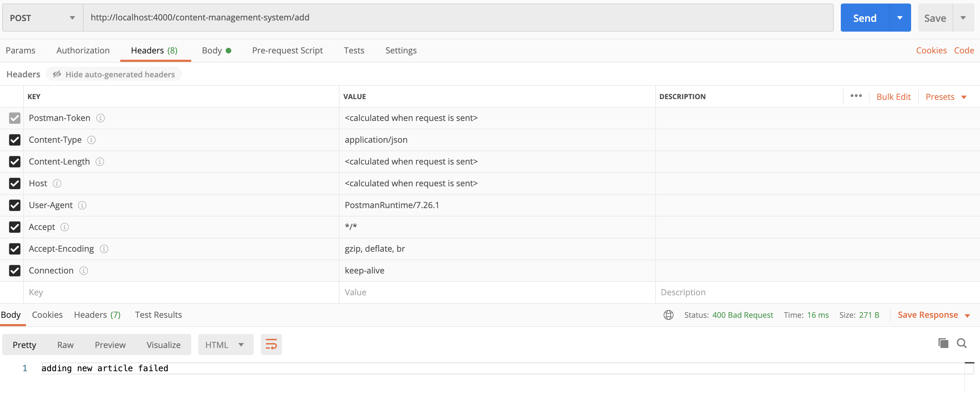The height and width of the screenshot is (393, 980).
Task: Click the search response magnifier icon
Action: 961,343
